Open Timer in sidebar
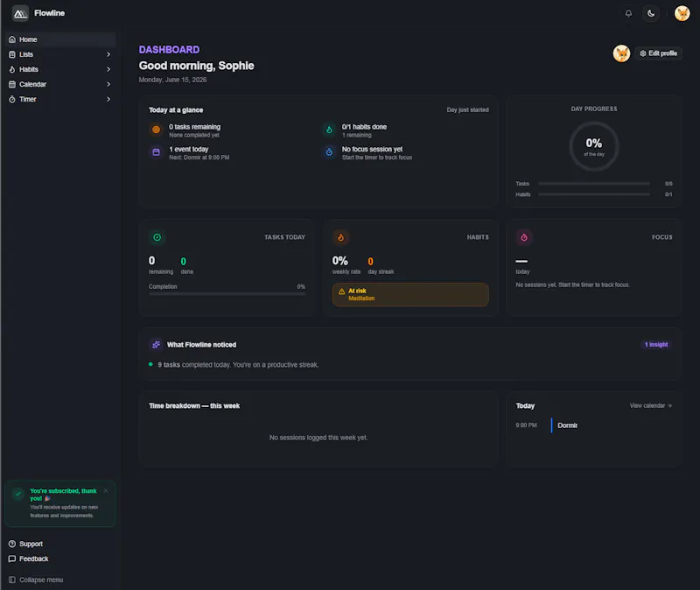Viewport: 700px width, 590px height. 60,99
